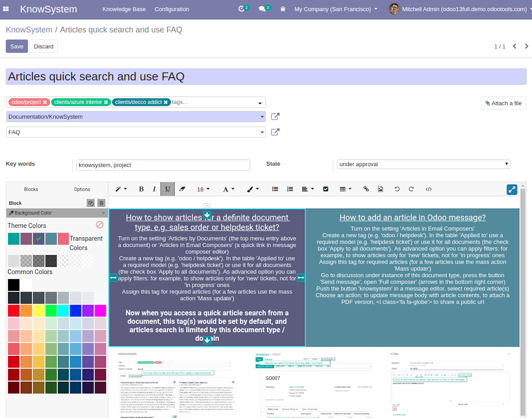Open the My Company (San Francisco) switcher
The height and width of the screenshot is (418, 532).
(x=336, y=9)
